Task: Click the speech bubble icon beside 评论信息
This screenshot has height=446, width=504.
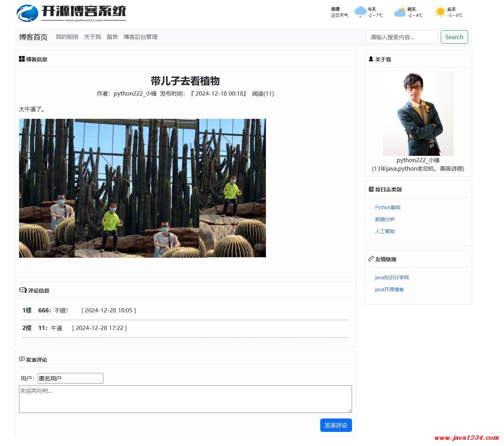Action: click(x=23, y=290)
